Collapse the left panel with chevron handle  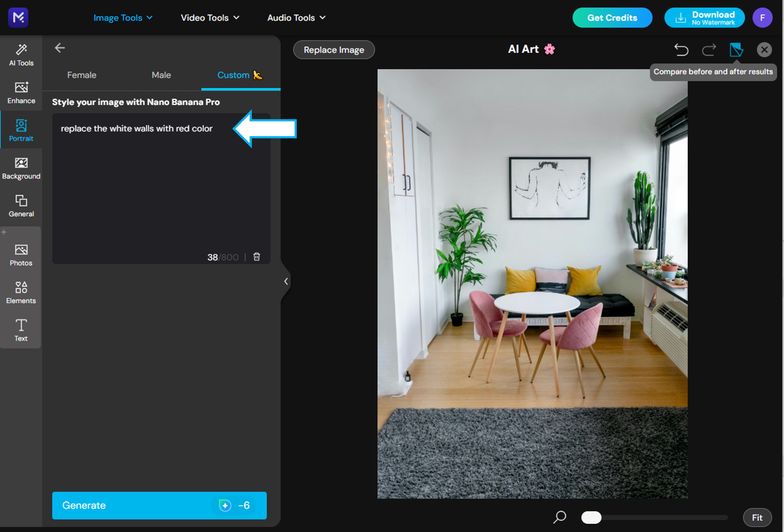coord(286,281)
